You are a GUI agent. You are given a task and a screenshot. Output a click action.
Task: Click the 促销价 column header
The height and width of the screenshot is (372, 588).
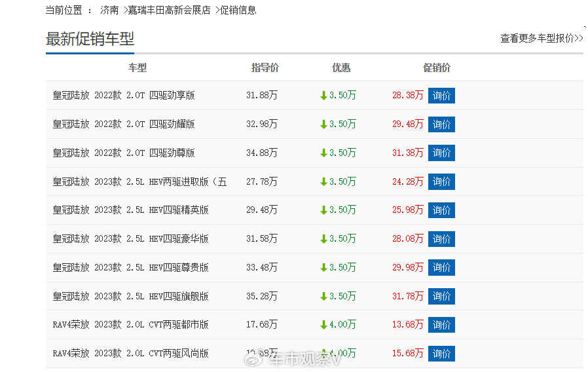pos(437,68)
